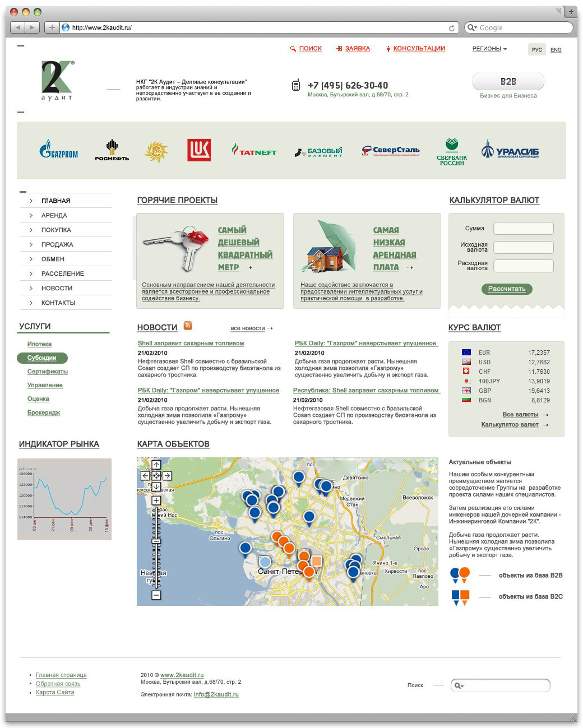Open 'Все валюты' link
This screenshot has width=583, height=728.
coord(520,415)
